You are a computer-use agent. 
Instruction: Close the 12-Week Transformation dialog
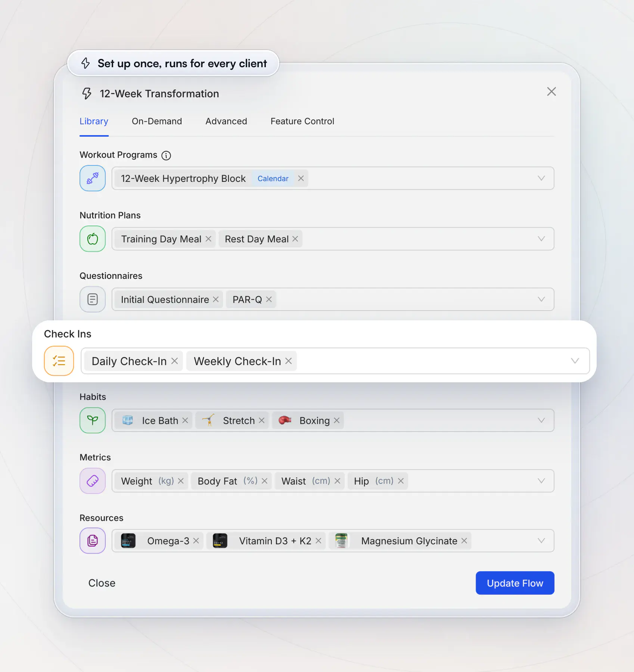click(551, 91)
